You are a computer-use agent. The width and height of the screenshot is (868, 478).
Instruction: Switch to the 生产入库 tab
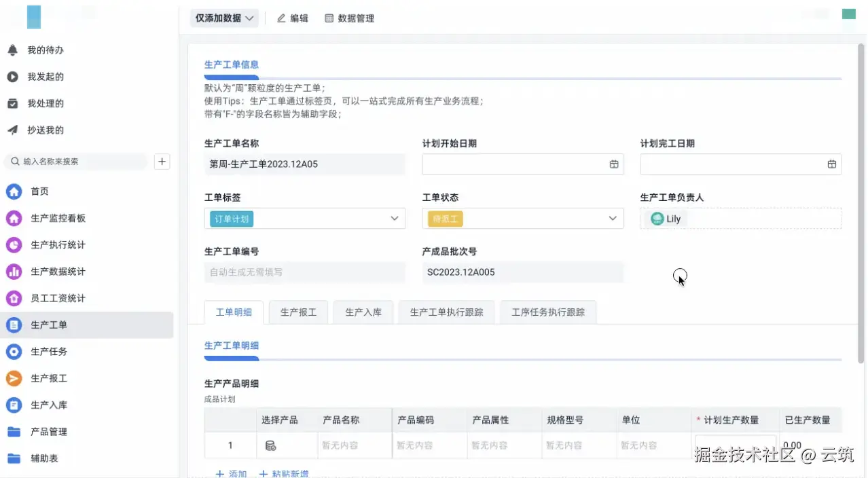(x=363, y=312)
